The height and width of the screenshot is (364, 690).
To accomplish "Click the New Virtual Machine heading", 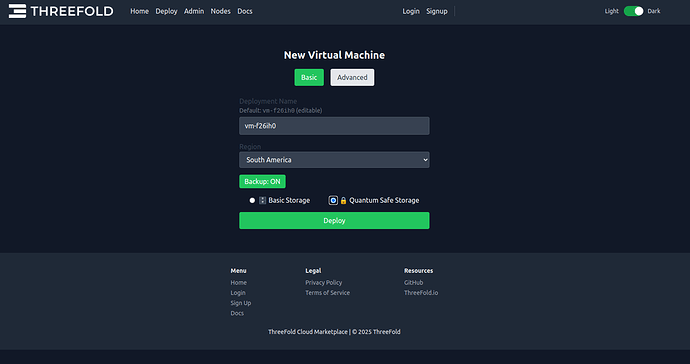I will tap(334, 55).
